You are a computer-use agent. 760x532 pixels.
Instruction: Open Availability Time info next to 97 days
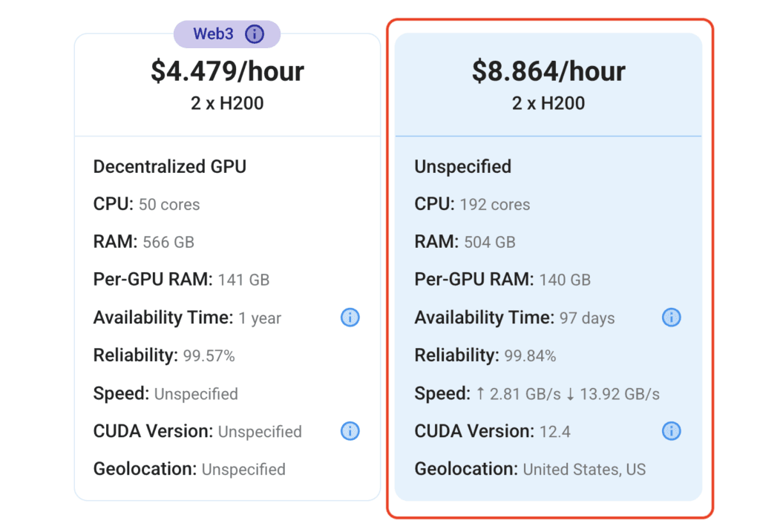pyautogui.click(x=671, y=318)
